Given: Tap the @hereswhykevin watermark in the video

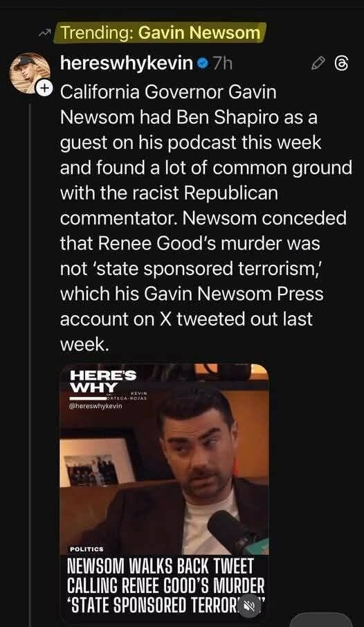Looking at the screenshot, I should 96,406.
